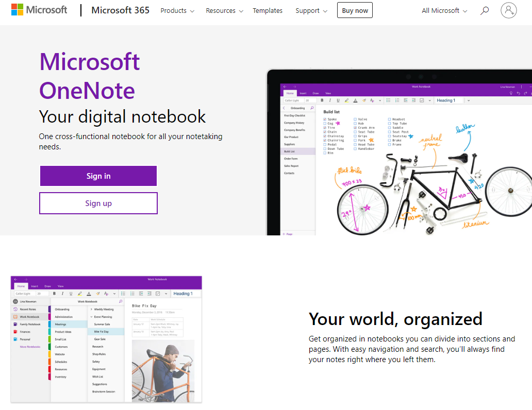Toggle the Frame checkbox

point(390,144)
